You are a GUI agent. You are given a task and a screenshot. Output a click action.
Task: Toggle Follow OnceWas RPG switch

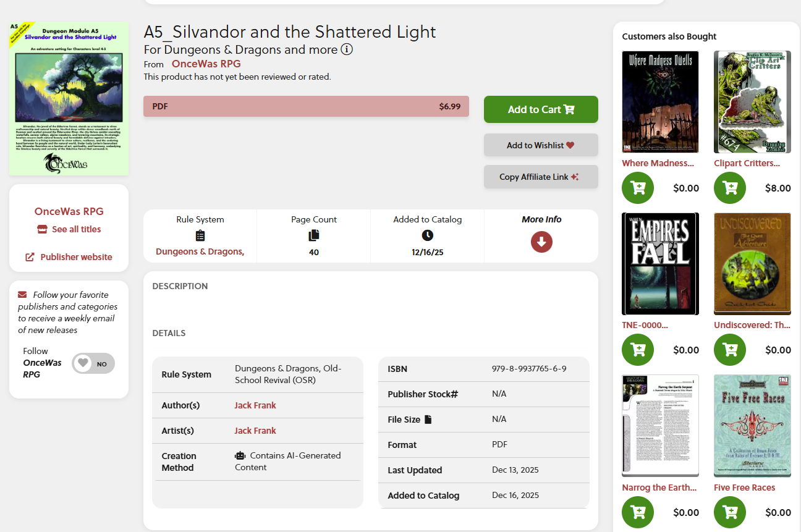(93, 363)
